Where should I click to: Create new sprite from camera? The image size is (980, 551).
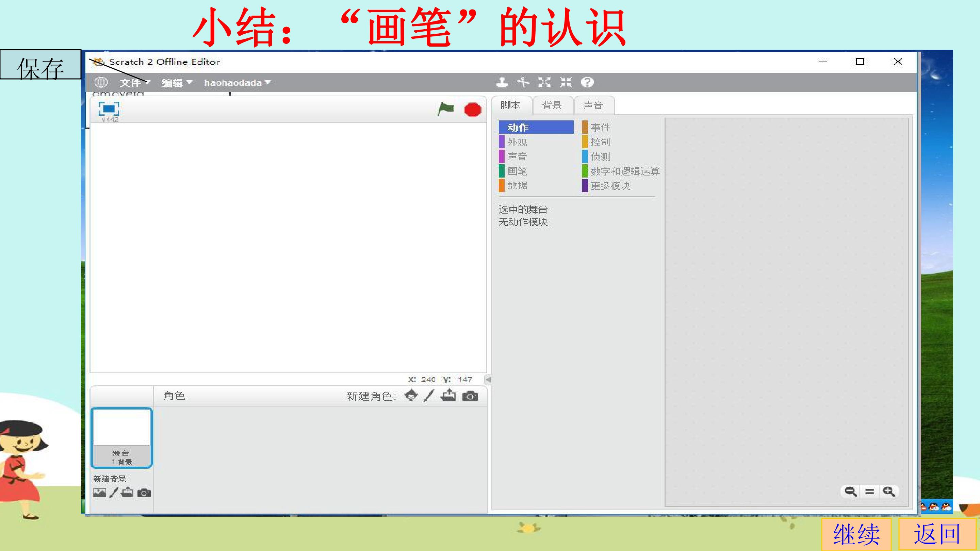[470, 396]
